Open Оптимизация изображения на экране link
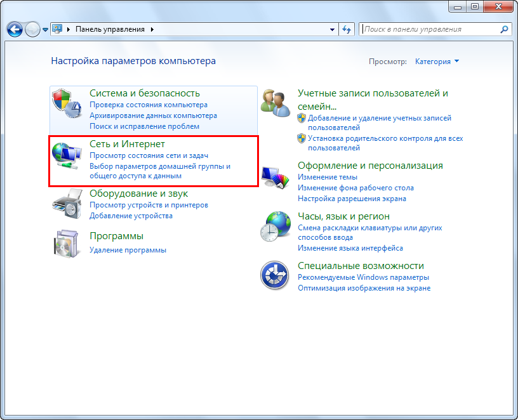Viewport: 518px width, 420px height. coord(364,288)
